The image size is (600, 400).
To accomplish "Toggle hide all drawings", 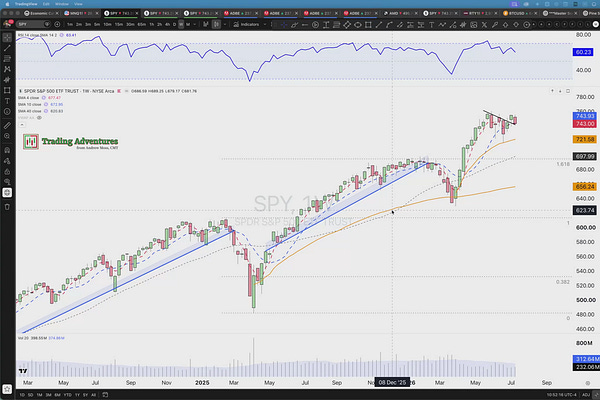I will click(x=7, y=182).
